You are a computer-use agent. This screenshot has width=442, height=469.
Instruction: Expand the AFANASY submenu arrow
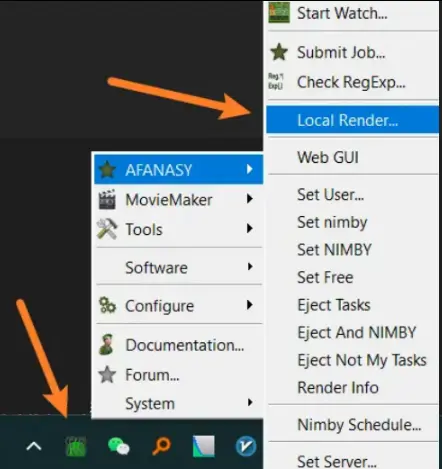pos(250,169)
